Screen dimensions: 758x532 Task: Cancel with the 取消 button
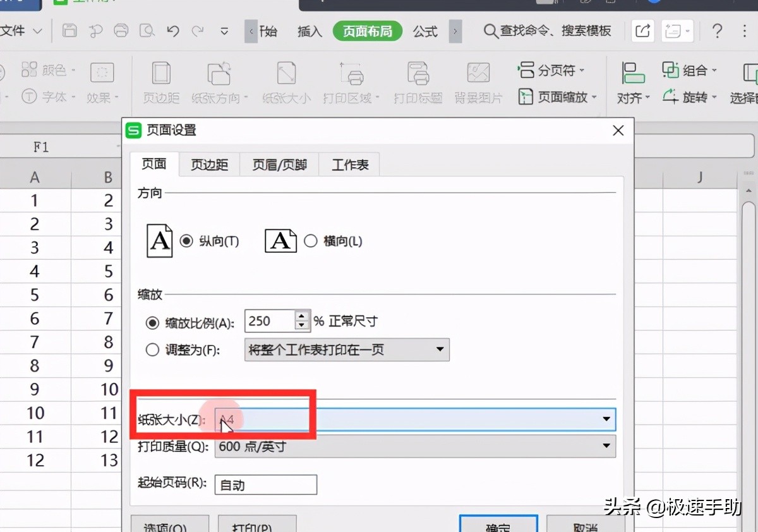pos(586,524)
